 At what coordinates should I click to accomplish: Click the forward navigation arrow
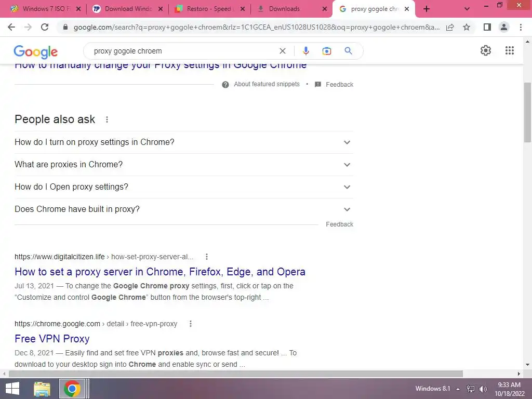click(x=28, y=27)
